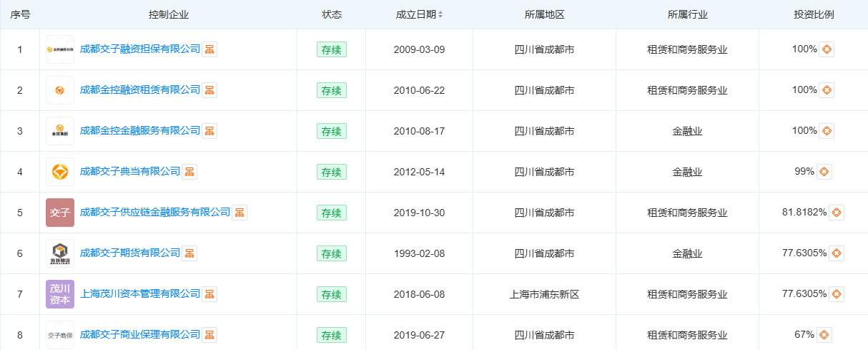The width and height of the screenshot is (868, 350).
Task: Click org chart icon beside 成都交子供应链金融服务有限公司
Action: pos(240,213)
